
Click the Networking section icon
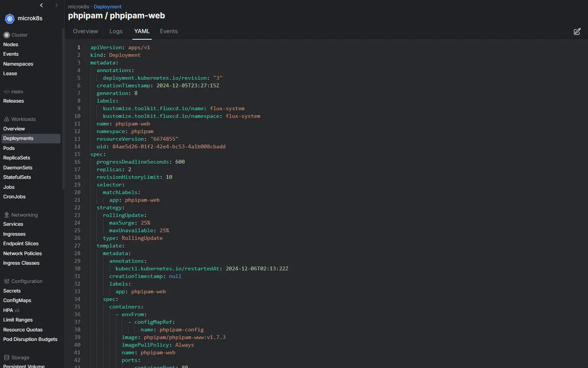(x=6, y=215)
